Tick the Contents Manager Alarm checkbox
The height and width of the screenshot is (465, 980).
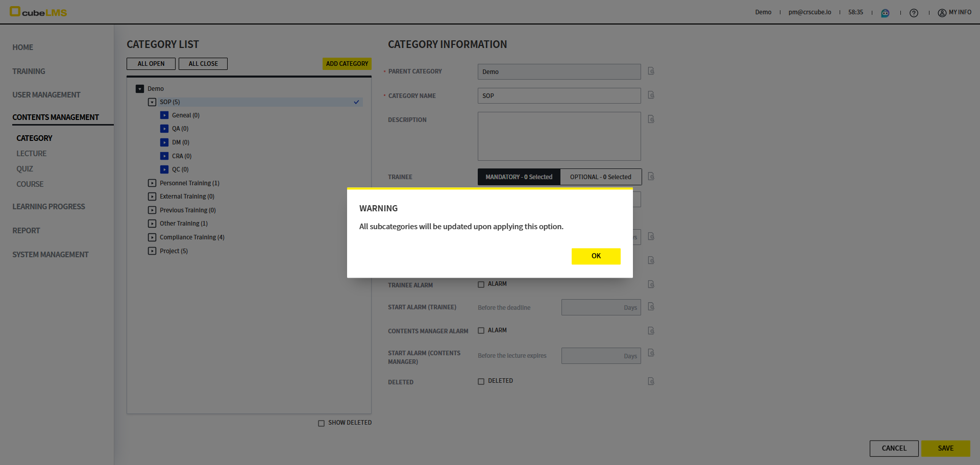pyautogui.click(x=481, y=331)
